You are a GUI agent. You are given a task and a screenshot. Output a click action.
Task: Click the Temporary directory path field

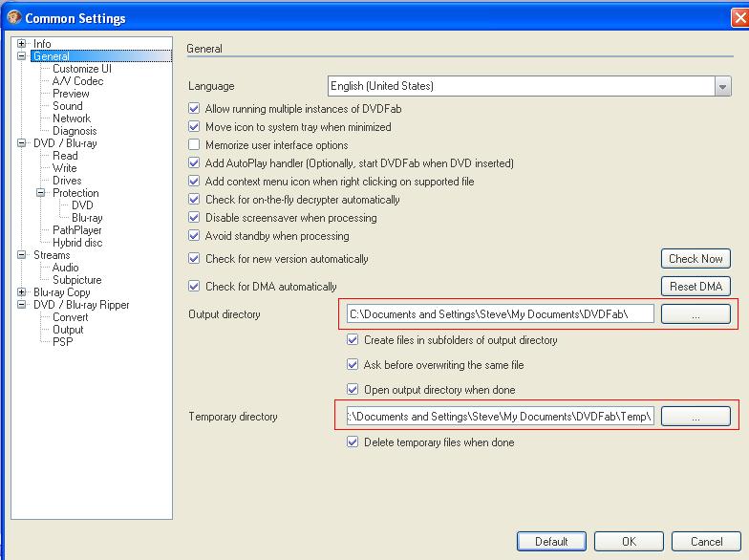coord(501,417)
